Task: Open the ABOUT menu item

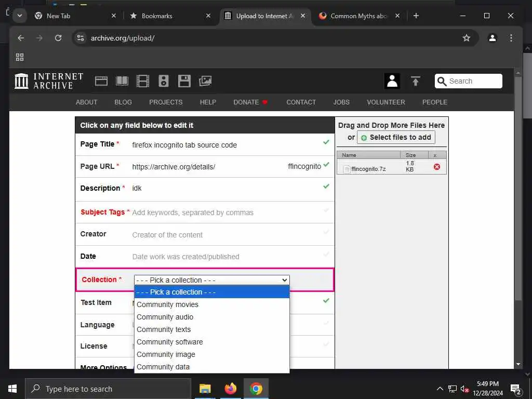Action: [x=87, y=102]
